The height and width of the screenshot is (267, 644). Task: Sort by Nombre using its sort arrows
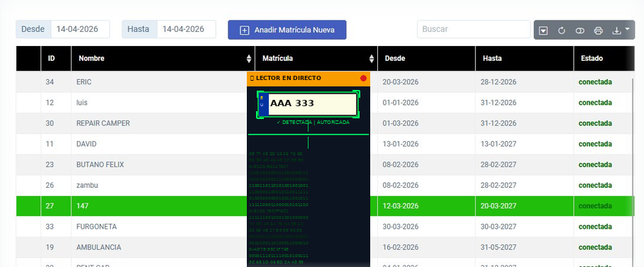[x=248, y=59]
